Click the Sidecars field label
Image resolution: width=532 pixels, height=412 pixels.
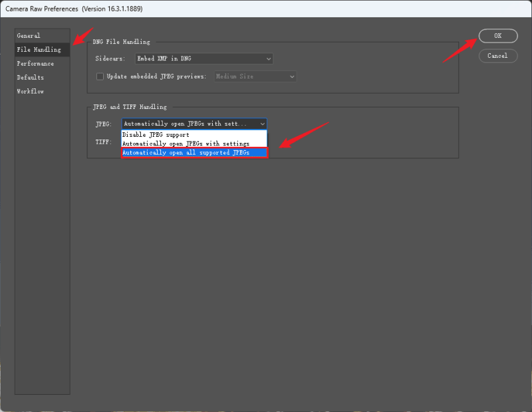[111, 58]
